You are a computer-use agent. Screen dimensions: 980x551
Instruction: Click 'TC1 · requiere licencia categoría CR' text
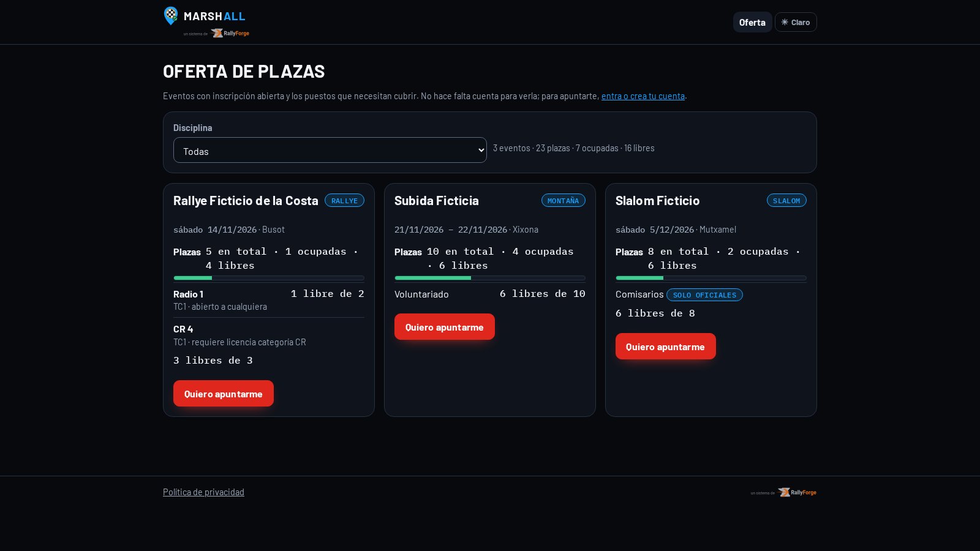(239, 342)
